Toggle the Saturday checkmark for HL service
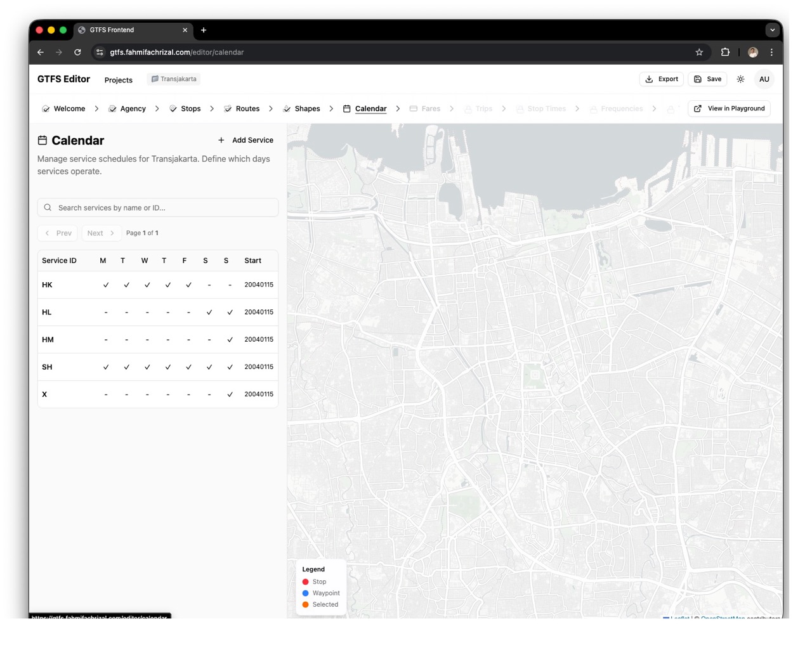The height and width of the screenshot is (662, 812). point(209,313)
